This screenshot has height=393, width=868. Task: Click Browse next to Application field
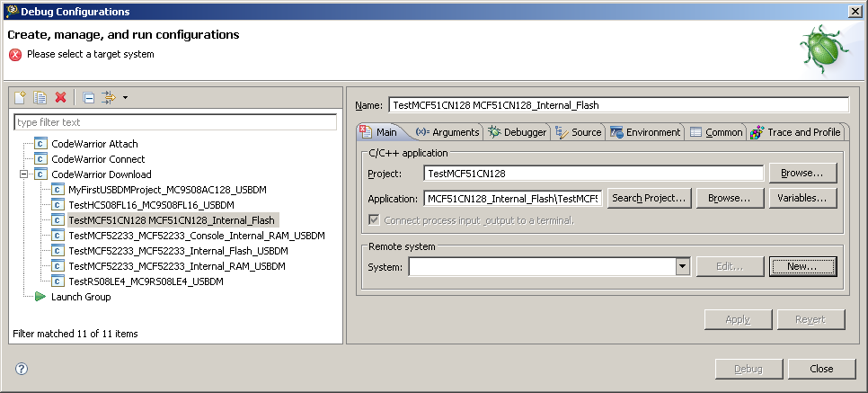pos(731,198)
